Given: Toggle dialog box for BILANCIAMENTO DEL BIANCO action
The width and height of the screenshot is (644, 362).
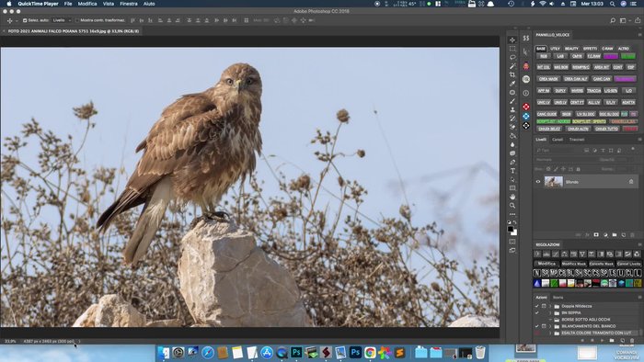Looking at the screenshot, I should [x=544, y=326].
